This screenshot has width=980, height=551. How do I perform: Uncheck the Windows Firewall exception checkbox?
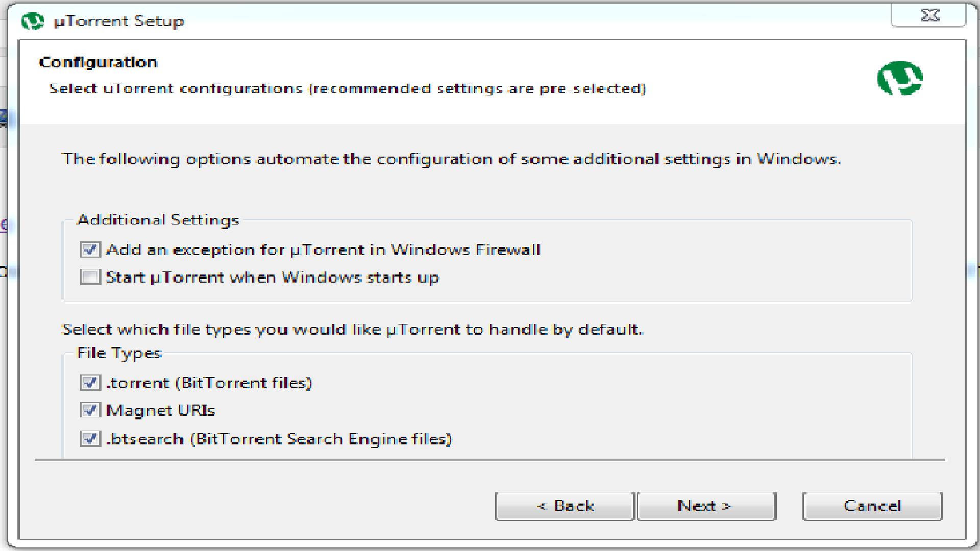point(90,249)
